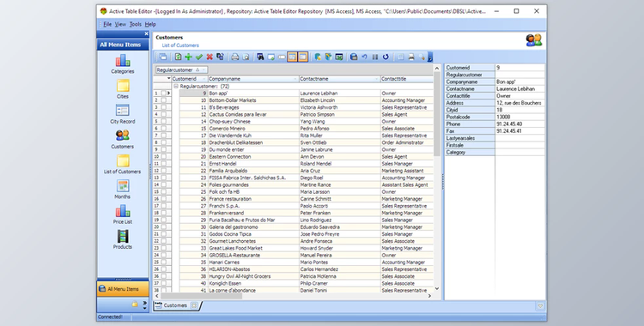Screen dimensions: 644x326
Task: Click the pause icon in toolbar
Action: 375,57
